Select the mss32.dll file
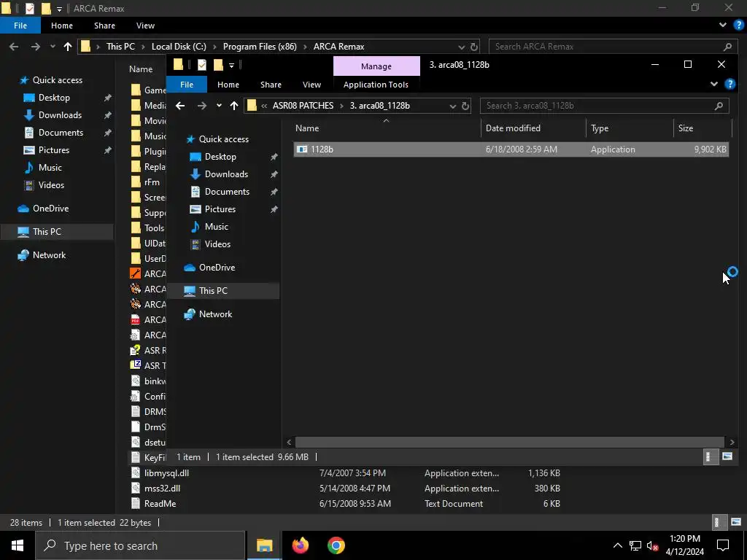Viewport: 747px width, 560px height. (162, 489)
